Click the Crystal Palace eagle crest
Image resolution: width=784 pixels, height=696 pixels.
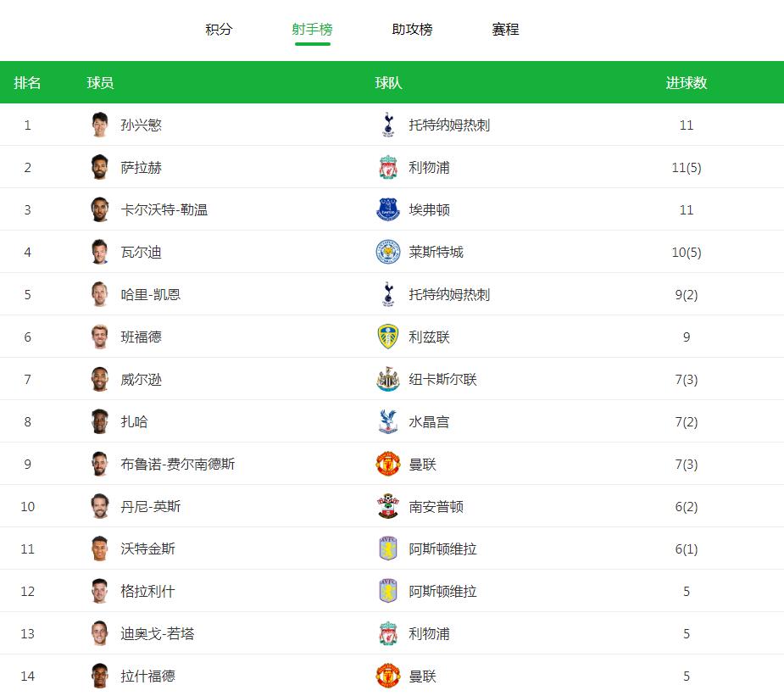(388, 421)
